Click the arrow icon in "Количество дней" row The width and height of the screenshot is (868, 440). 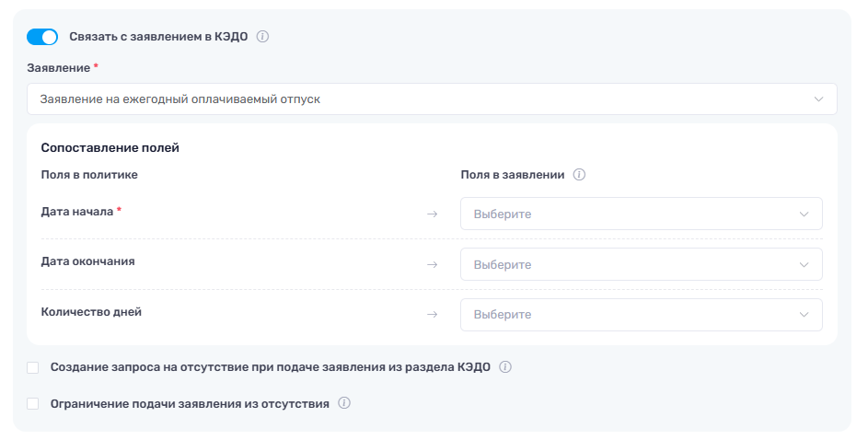(x=432, y=315)
